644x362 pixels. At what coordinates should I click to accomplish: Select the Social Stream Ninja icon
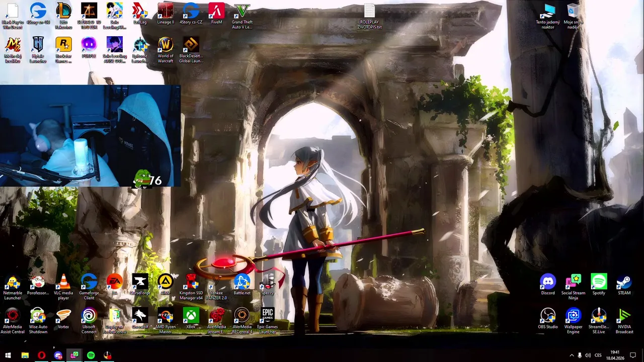click(x=573, y=287)
